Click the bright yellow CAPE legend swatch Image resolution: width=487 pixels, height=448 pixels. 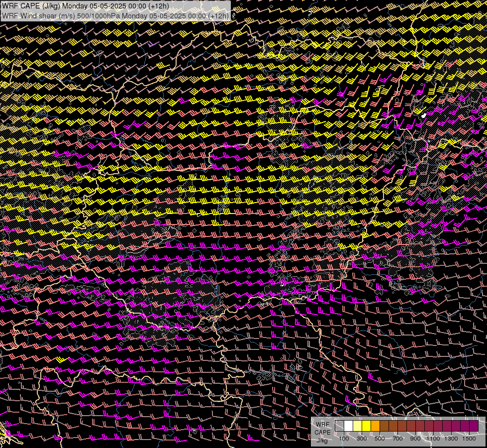(x=367, y=426)
